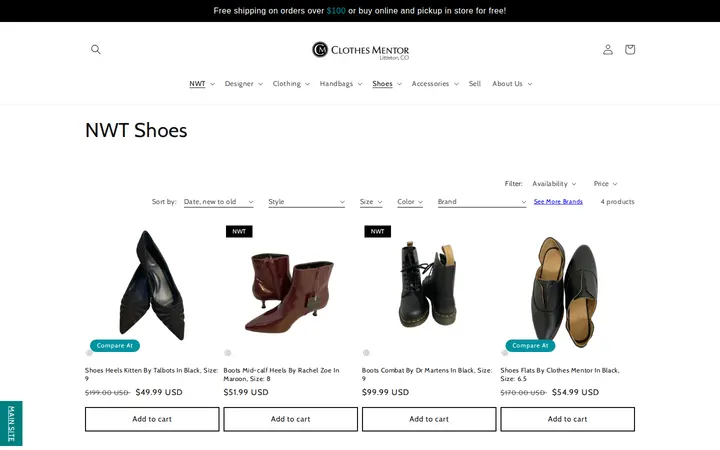Click the $54.99 USD price
Image resolution: width=720 pixels, height=450 pixels.
(575, 393)
